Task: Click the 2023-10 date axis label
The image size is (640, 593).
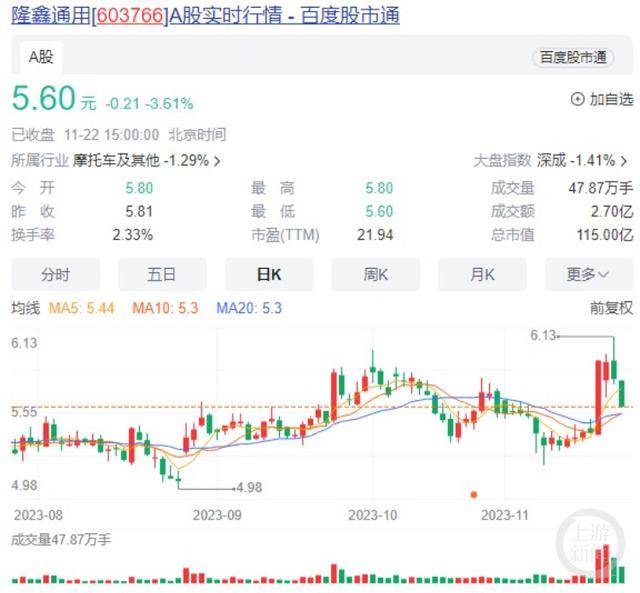Action: (x=373, y=515)
